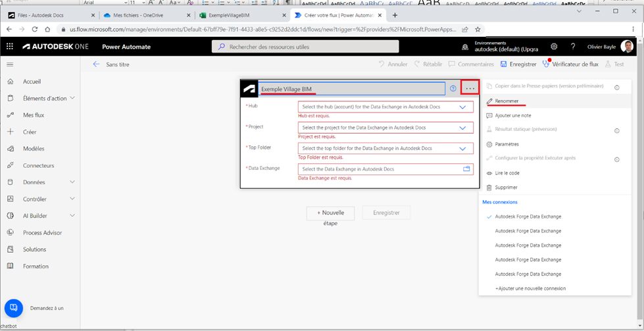Click the info help icon on trigger card
644x331 pixels.
pyautogui.click(x=453, y=88)
